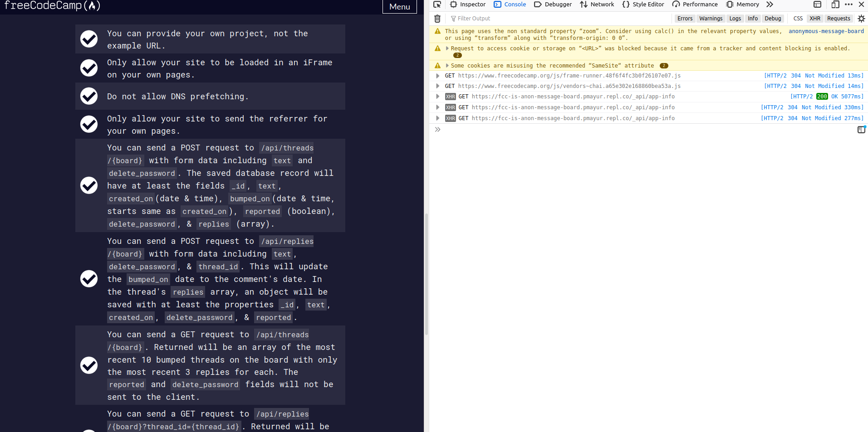
Task: Enable the Warnings filter
Action: pos(711,19)
